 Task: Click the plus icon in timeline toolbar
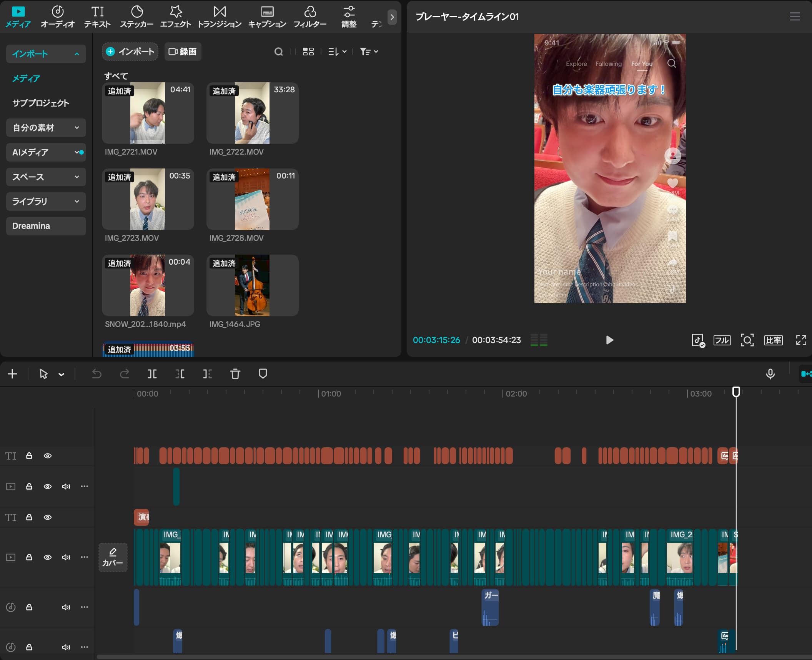tap(12, 374)
